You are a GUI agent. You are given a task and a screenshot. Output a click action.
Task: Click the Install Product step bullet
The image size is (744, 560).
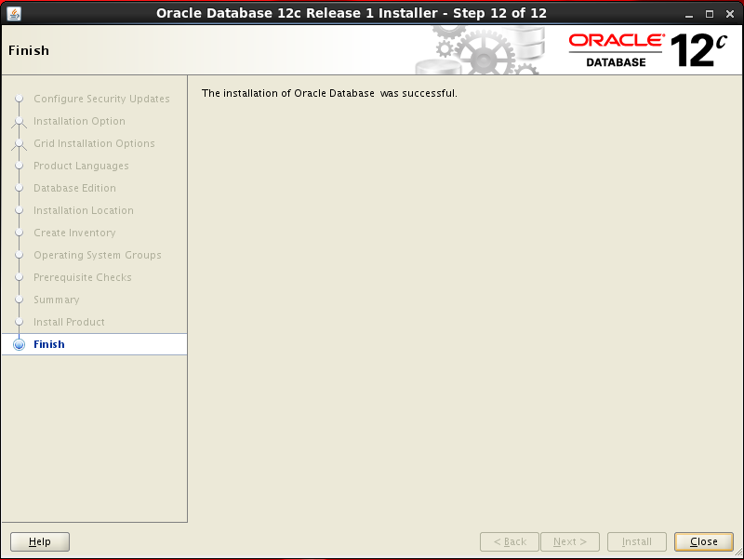(19, 322)
